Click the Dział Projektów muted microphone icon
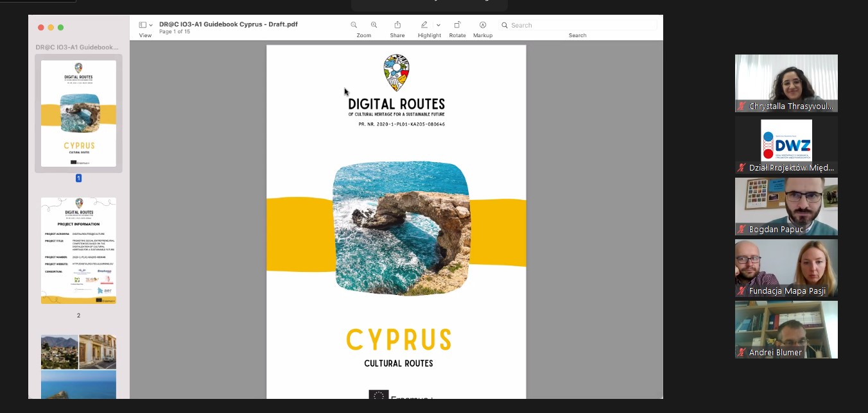 click(742, 168)
